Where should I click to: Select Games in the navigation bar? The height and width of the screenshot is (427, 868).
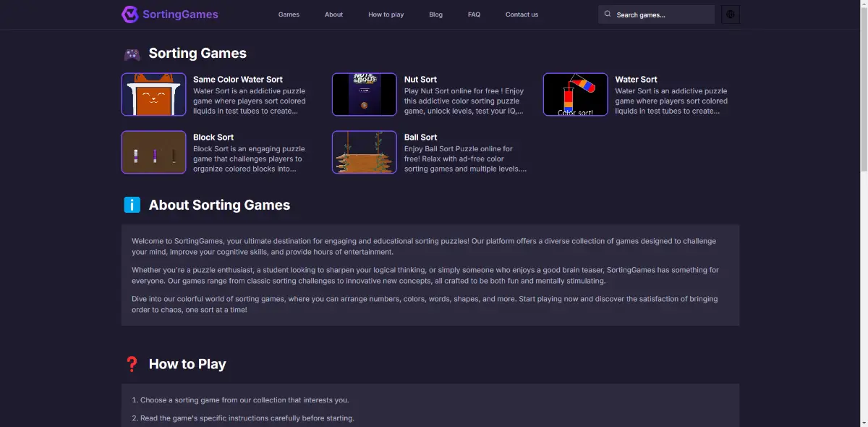click(289, 14)
